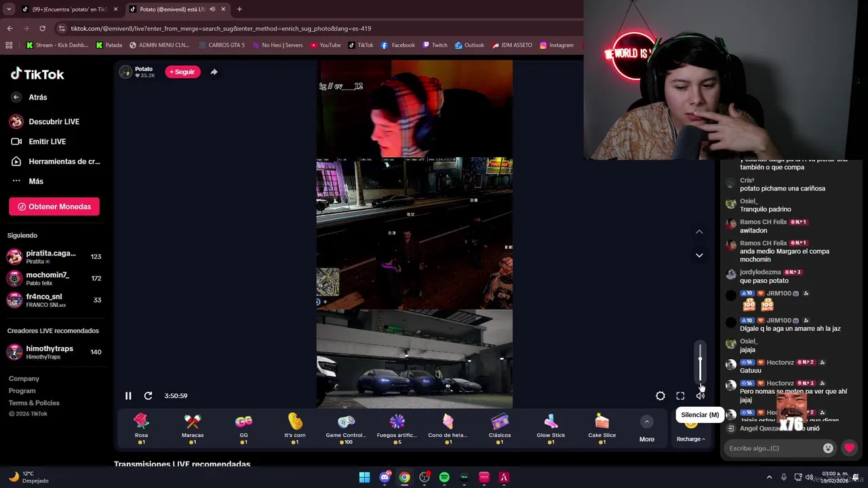The image size is (868, 488).
Task: Open the Stream - Kick Dashboard bookmark
Action: coord(58,45)
